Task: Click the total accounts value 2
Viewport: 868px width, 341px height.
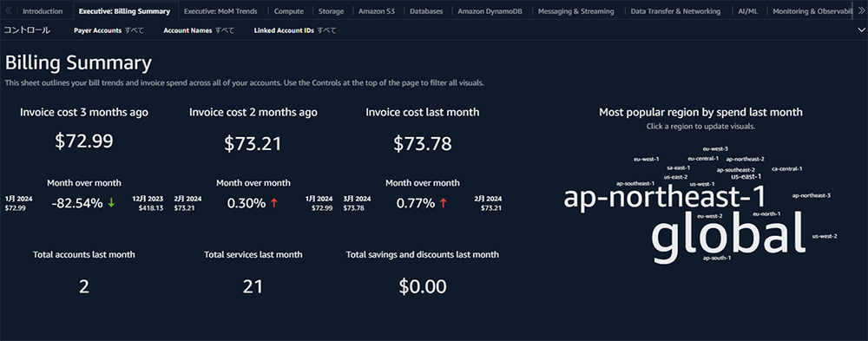Action: click(83, 286)
